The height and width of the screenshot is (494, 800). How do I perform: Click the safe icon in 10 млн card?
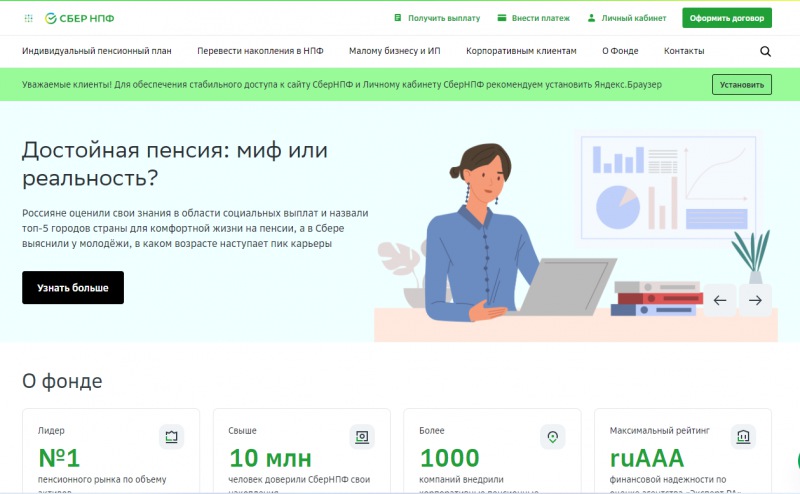coord(361,436)
